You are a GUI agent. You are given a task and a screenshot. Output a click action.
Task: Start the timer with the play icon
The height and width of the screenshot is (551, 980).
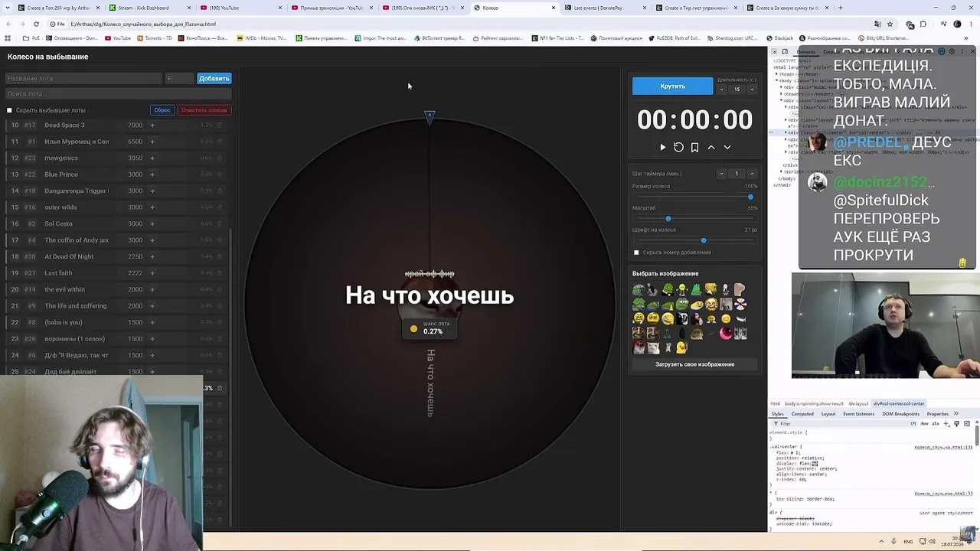(663, 147)
